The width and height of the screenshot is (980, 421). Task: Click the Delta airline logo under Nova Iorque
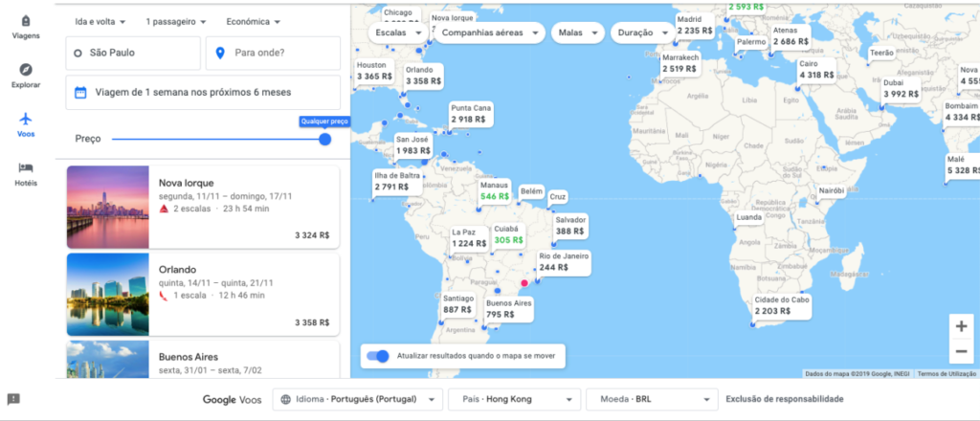(164, 209)
